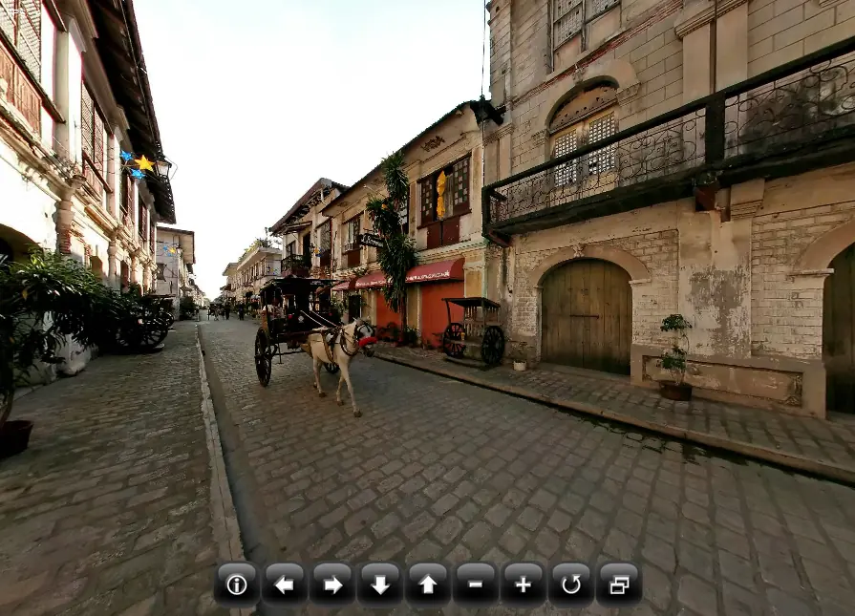The height and width of the screenshot is (616, 855).
Task: Click the potted plant by brick wall
Action: (x=675, y=357)
